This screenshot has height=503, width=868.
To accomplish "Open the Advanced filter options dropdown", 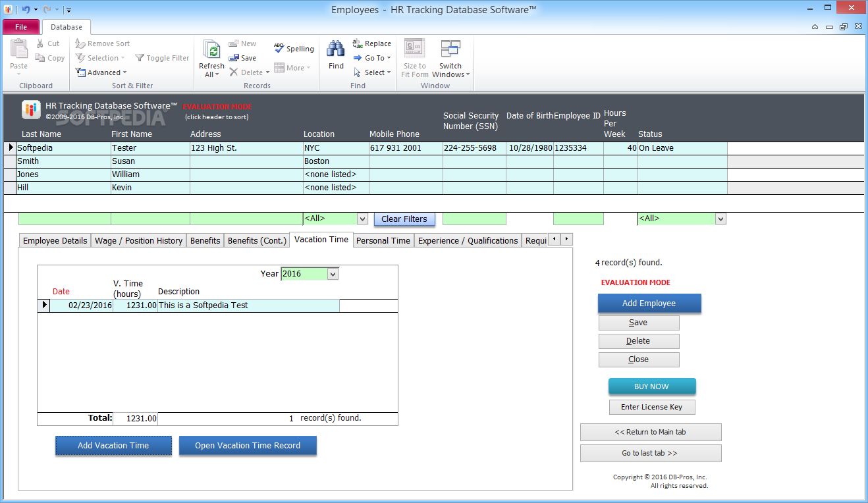I will pos(101,72).
